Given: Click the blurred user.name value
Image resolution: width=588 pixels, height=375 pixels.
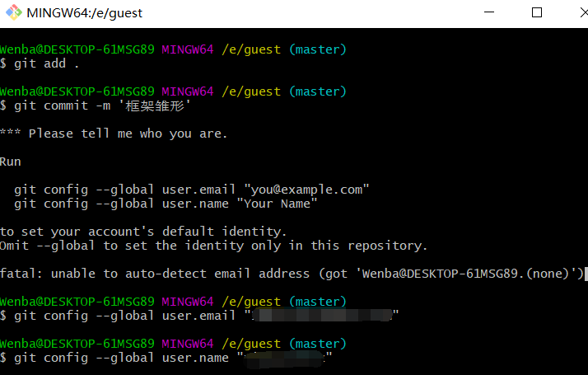Looking at the screenshot, I should tap(284, 359).
